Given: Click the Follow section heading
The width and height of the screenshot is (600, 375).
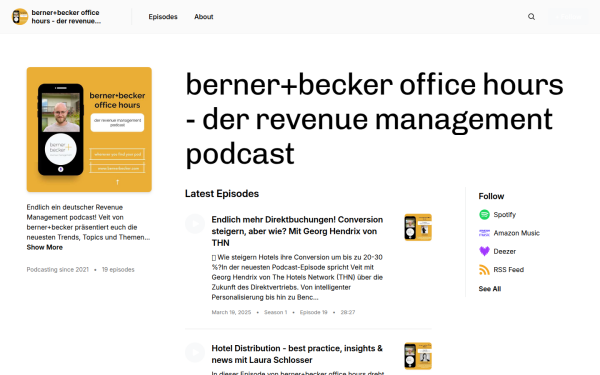Looking at the screenshot, I should tap(491, 196).
